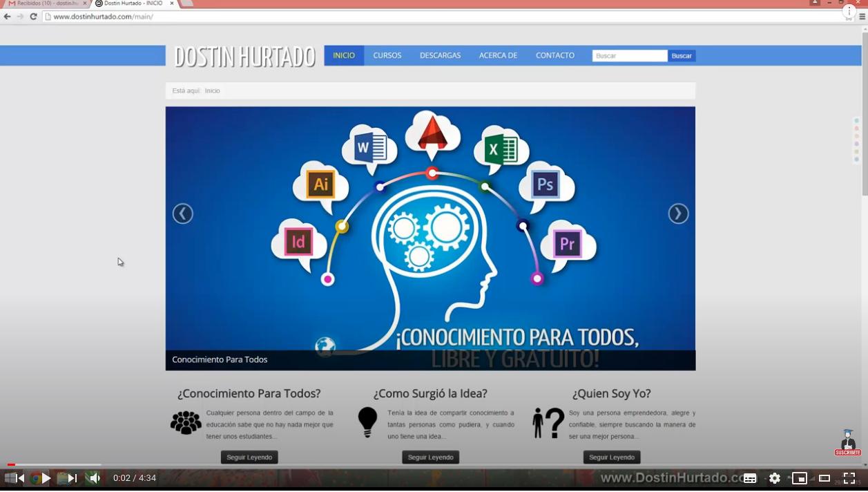Screen dimensions: 868x492
Task: Switch the player to miniplayer mode
Action: pos(800,478)
